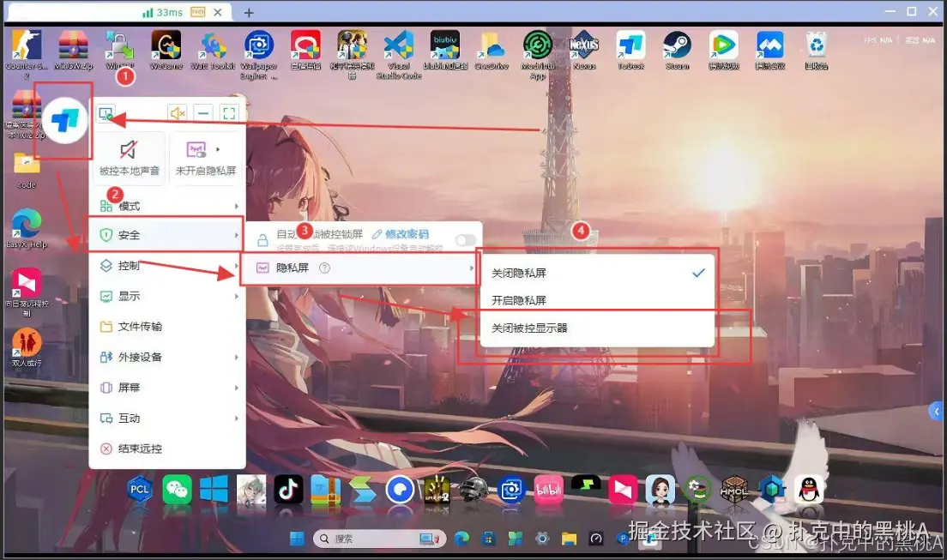The image size is (947, 560).
Task: Click the side panel expand arrow at right edge
Action: pos(936,412)
